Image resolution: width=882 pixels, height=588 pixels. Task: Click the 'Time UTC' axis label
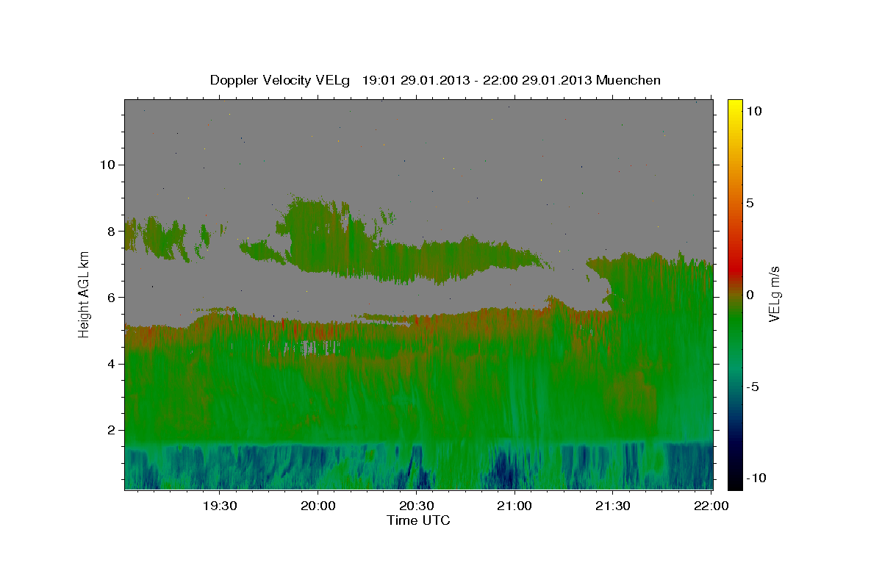click(x=418, y=520)
